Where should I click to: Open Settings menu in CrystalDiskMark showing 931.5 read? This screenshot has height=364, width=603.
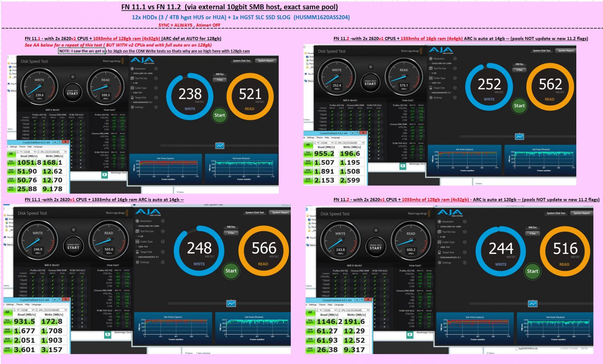click(10, 304)
